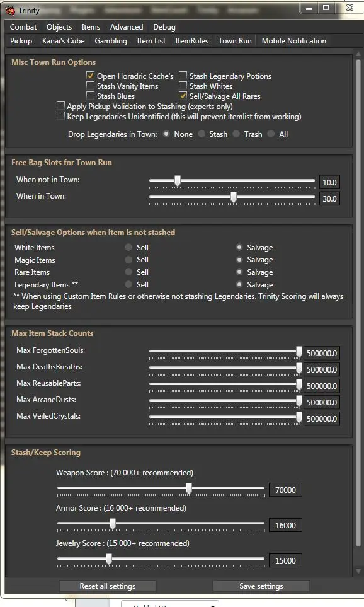Open the ItemRules sub-tab

191,40
